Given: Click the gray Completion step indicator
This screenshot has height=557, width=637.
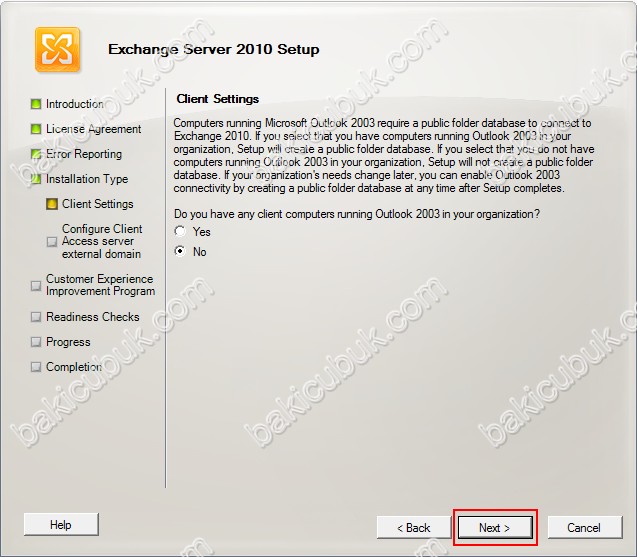Looking at the screenshot, I should pyautogui.click(x=36, y=367).
